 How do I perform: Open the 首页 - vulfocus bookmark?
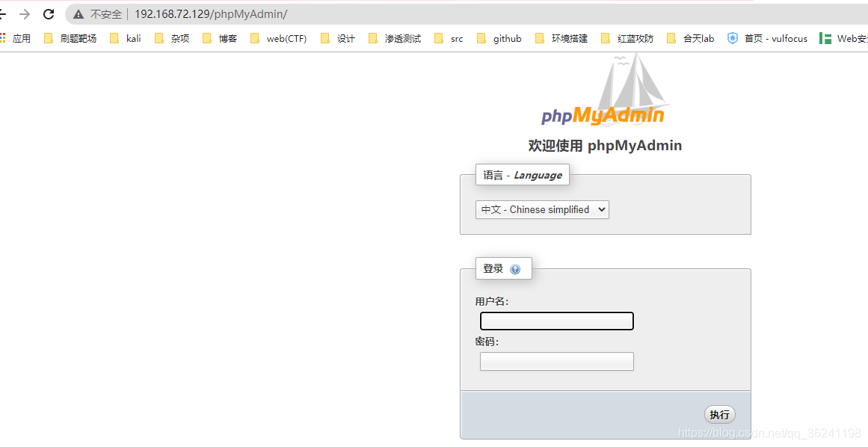click(767, 38)
